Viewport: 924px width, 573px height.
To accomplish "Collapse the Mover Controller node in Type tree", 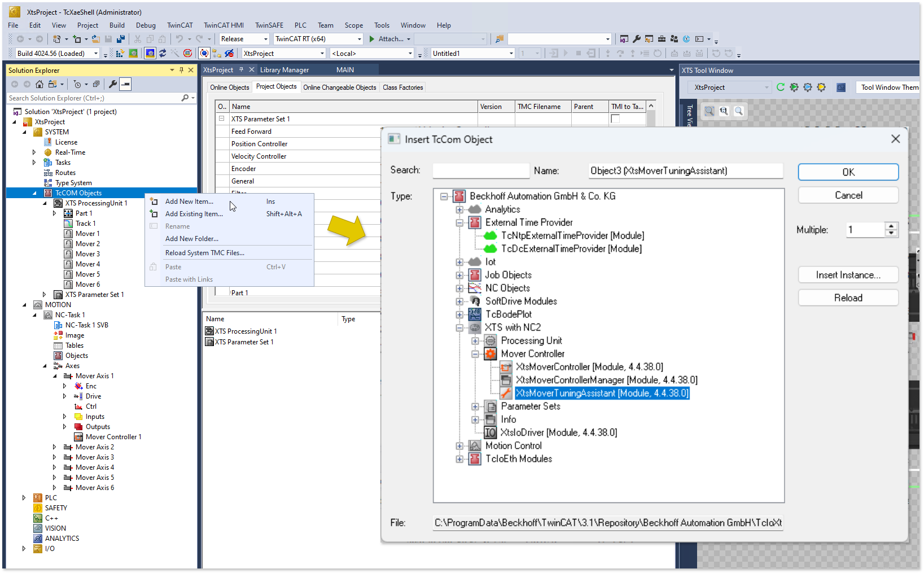I will point(475,354).
